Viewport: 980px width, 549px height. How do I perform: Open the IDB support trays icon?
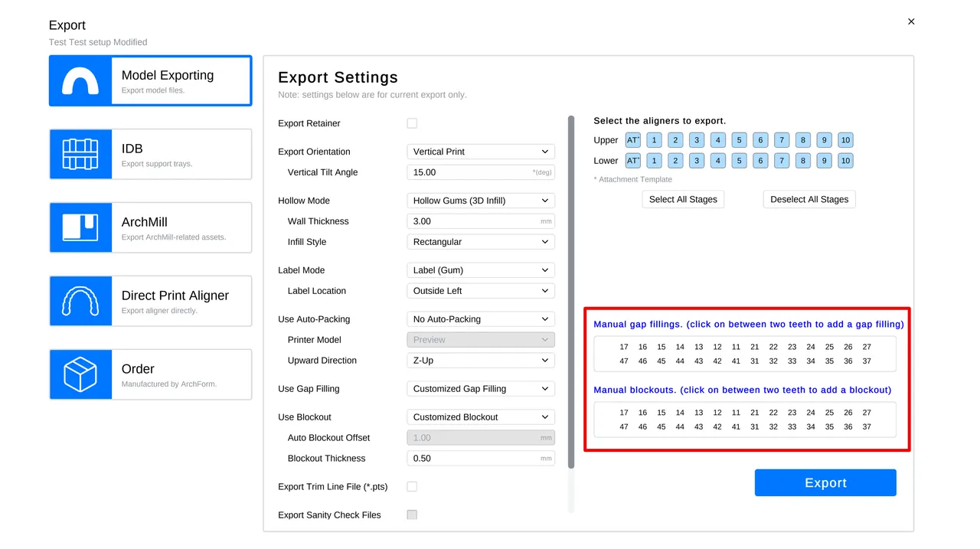point(80,154)
